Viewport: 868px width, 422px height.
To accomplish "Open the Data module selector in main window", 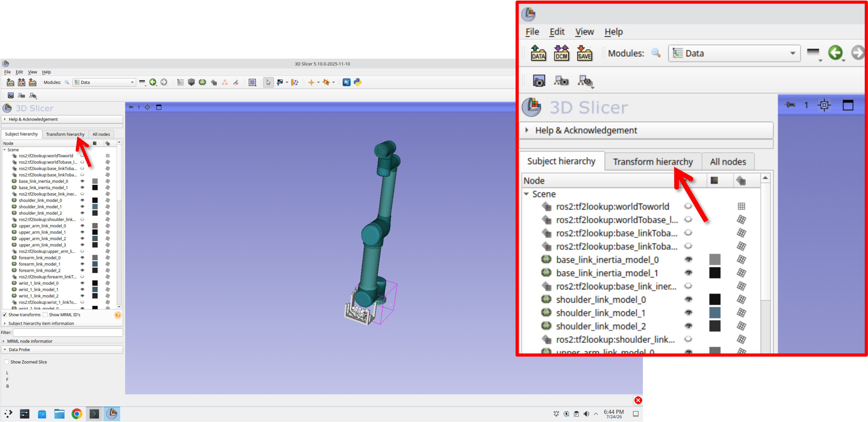I will click(x=104, y=82).
